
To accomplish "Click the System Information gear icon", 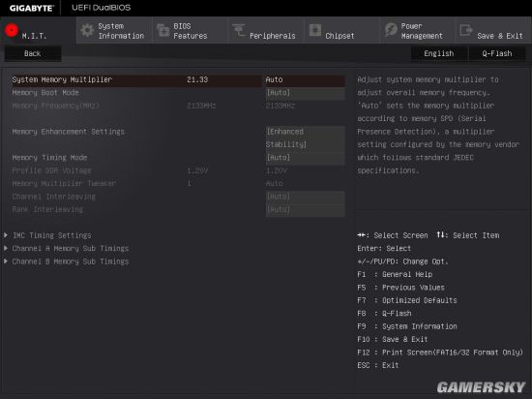I will (87, 31).
